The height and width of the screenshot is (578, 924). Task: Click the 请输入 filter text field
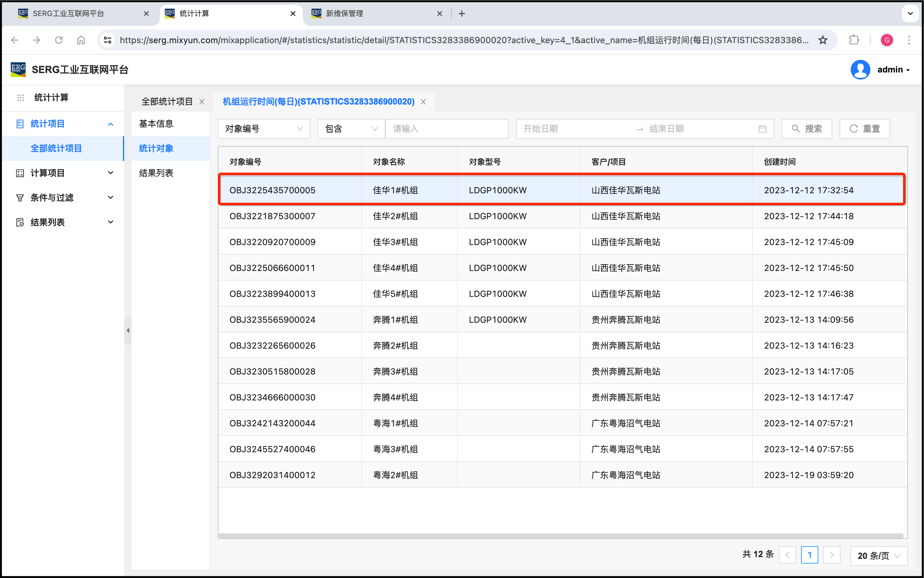click(x=446, y=129)
